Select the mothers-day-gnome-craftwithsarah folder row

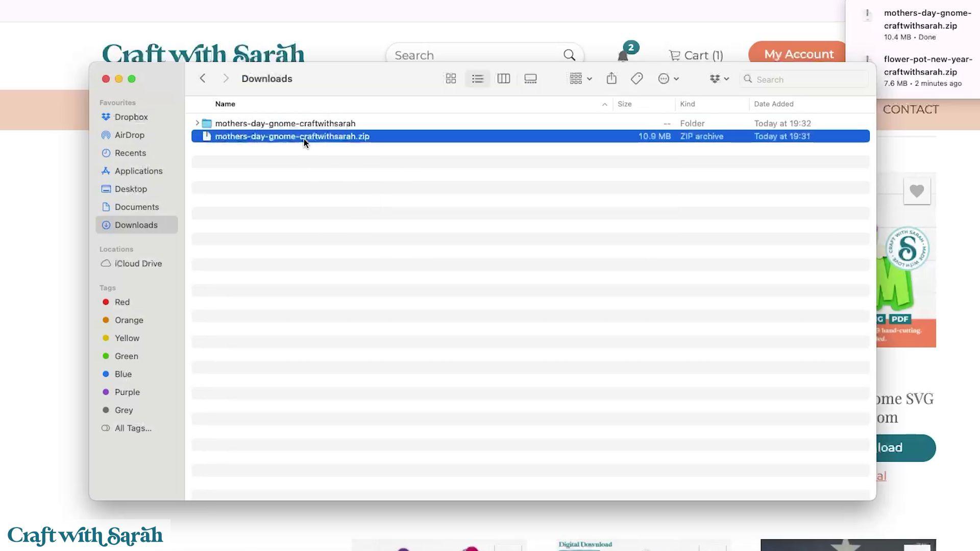(530, 123)
